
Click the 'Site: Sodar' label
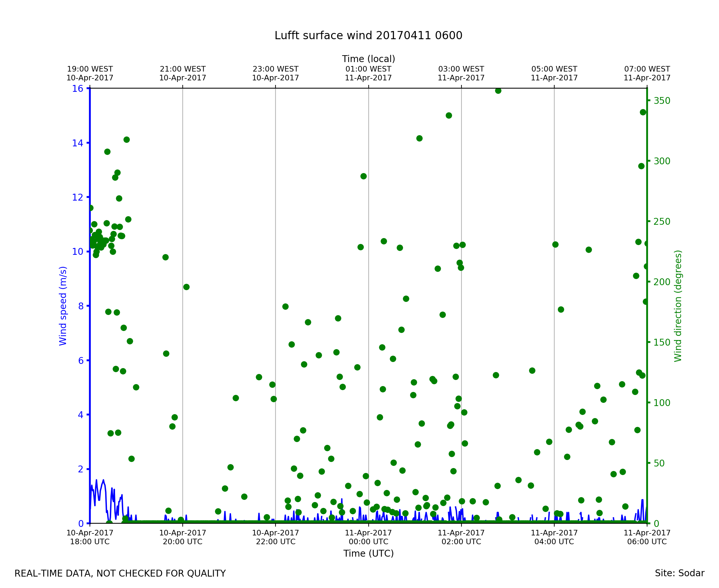(x=679, y=573)
